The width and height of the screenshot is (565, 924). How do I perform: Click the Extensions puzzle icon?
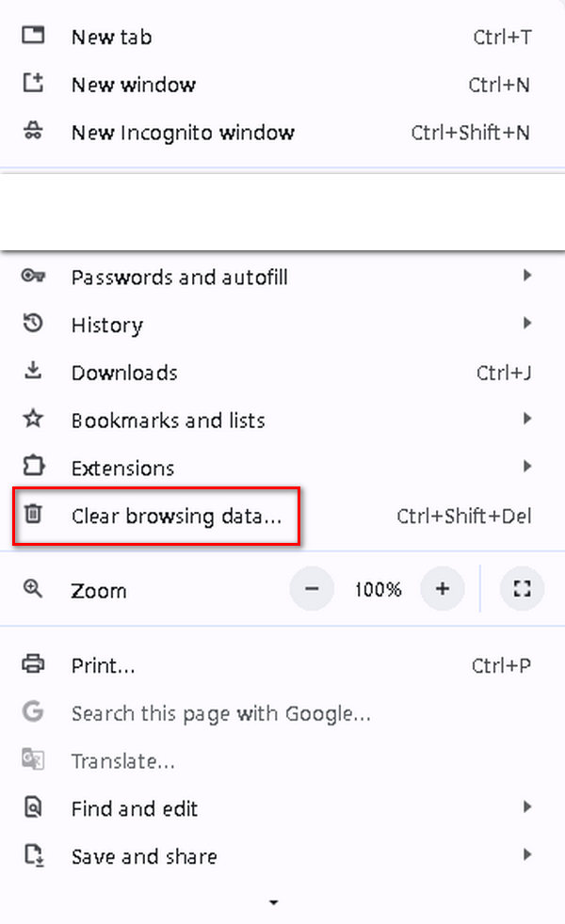click(33, 468)
